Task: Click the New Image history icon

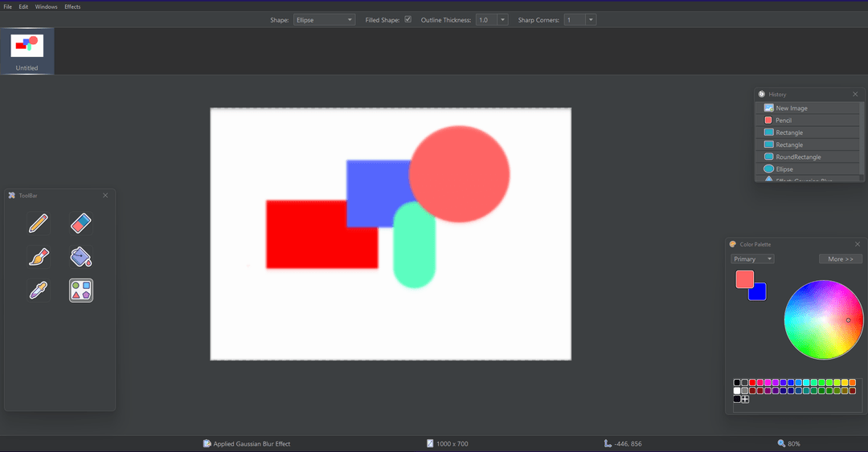Action: click(768, 108)
